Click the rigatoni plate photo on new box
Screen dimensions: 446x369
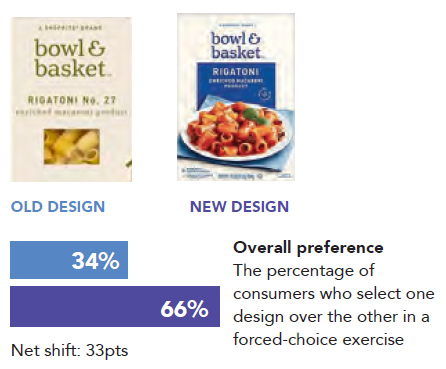(236, 133)
